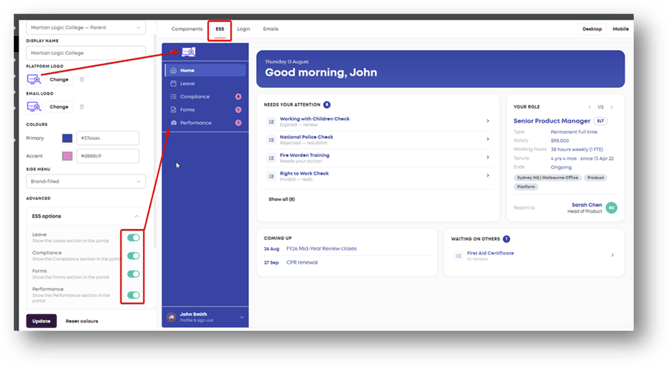Click the Update button
This screenshot has width=670, height=367.
(41, 321)
